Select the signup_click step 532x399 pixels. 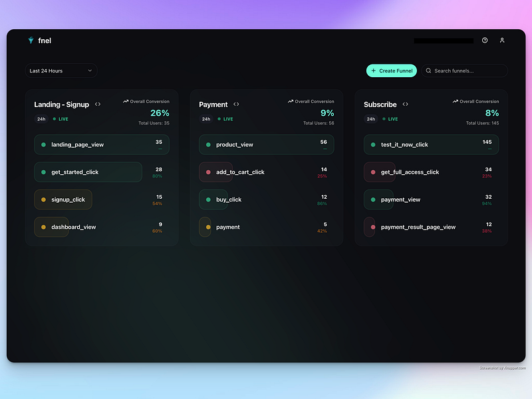(x=102, y=199)
